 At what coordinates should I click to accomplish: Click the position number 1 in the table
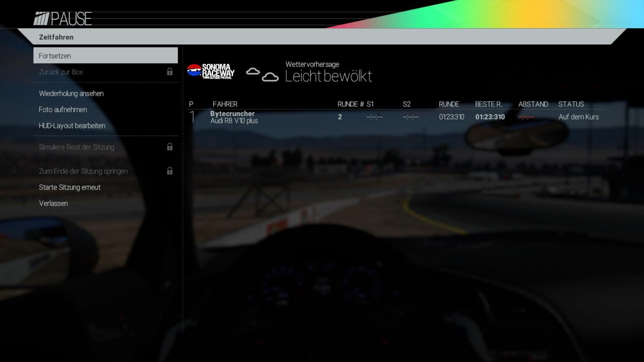tap(192, 117)
